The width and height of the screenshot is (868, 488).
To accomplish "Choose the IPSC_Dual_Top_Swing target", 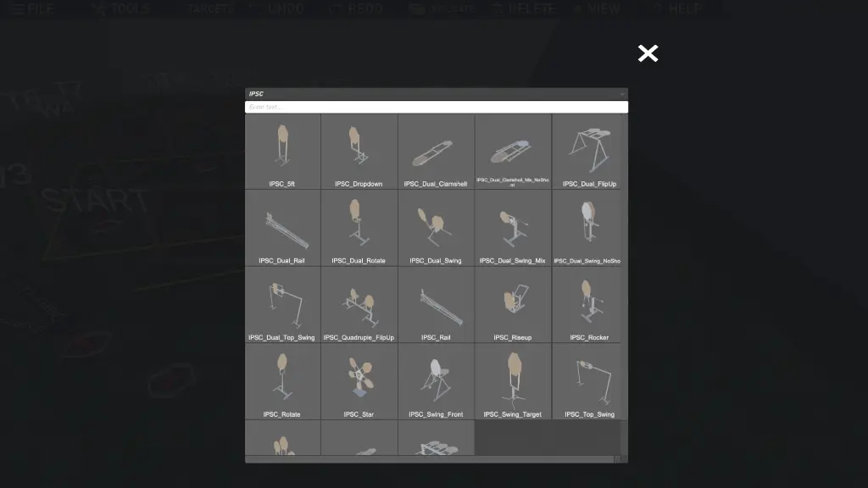I will coord(282,305).
